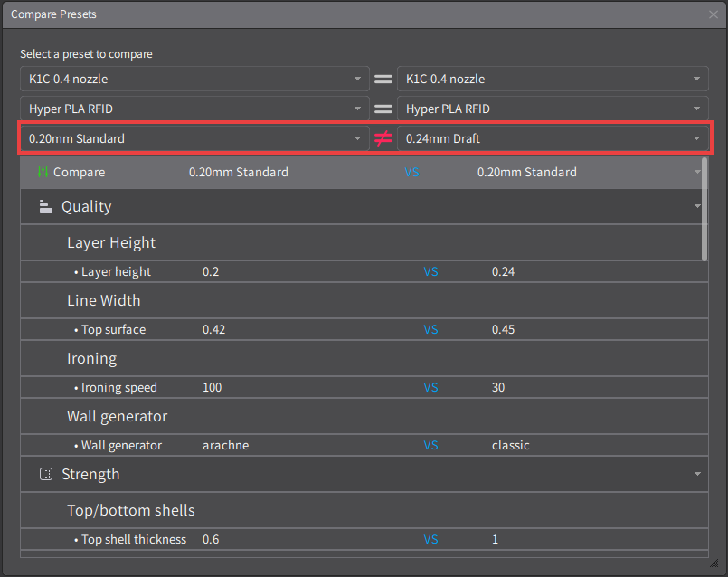The image size is (728, 577).
Task: Click the Strength section grid icon
Action: [46, 474]
